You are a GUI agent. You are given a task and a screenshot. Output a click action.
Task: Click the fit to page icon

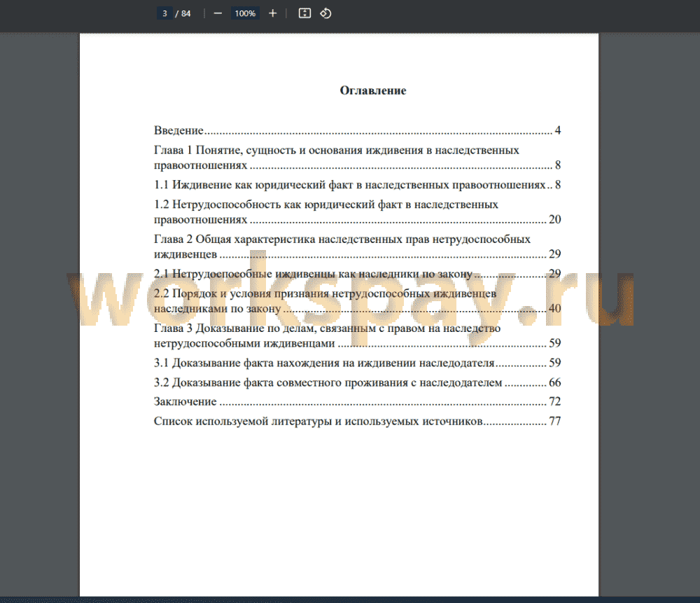304,13
